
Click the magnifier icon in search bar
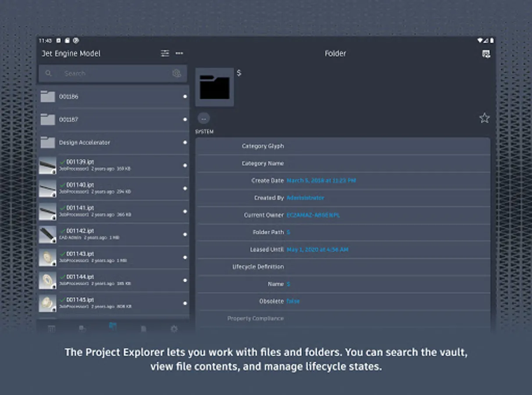tap(49, 73)
